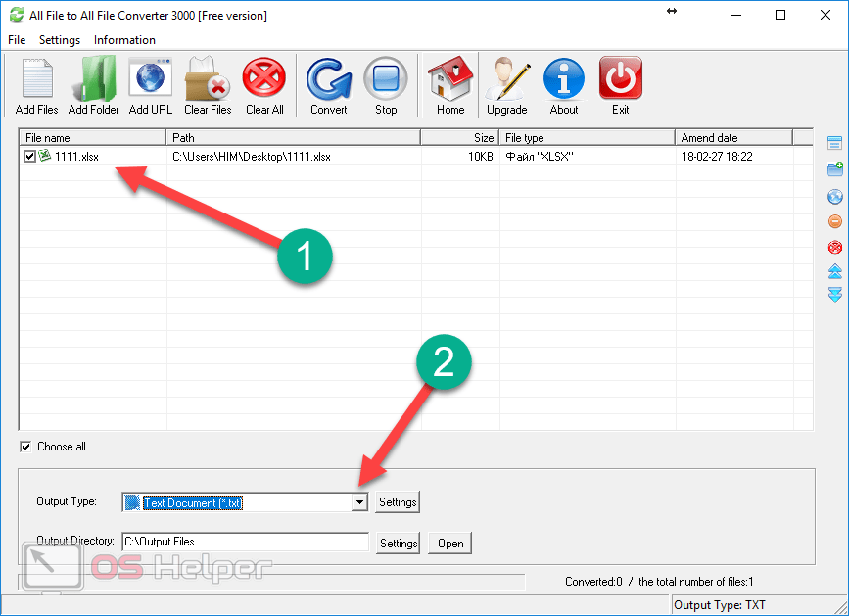Click the Exit power icon
This screenshot has width=849, height=616.
click(621, 79)
